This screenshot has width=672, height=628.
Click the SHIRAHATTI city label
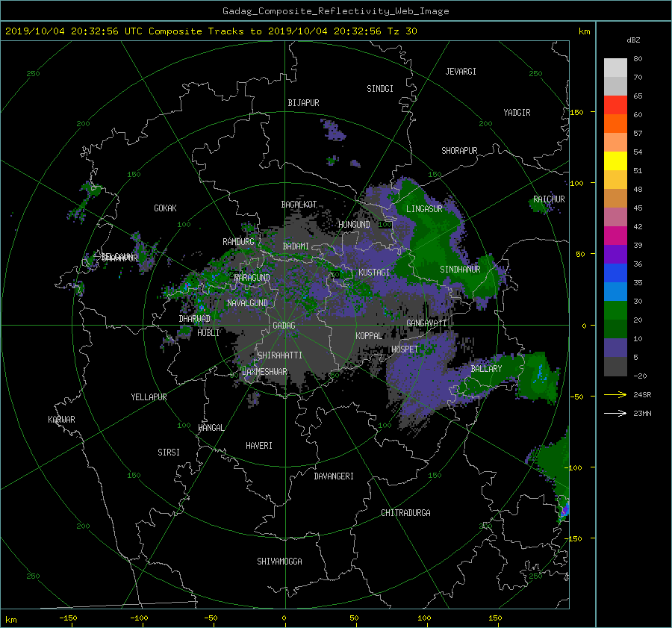(x=280, y=355)
